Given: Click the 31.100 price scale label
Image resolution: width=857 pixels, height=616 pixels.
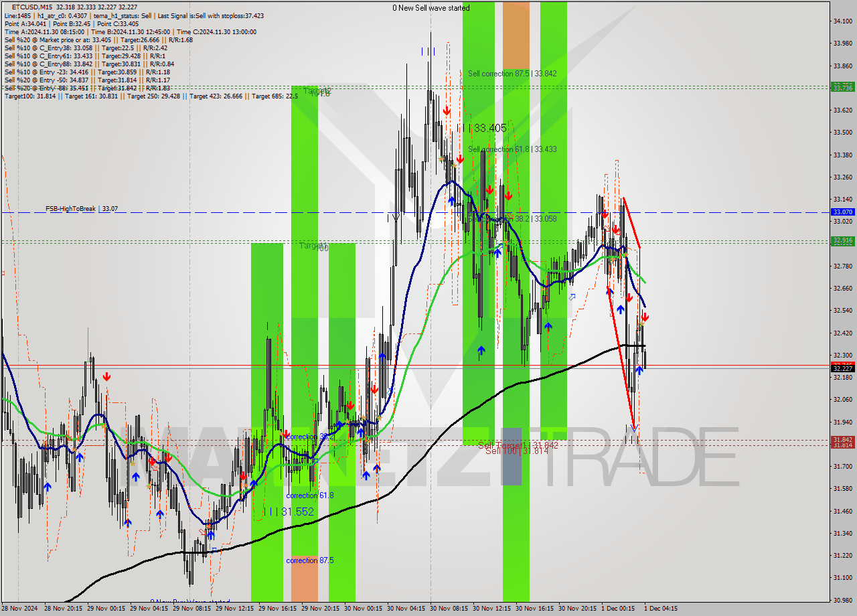Looking at the screenshot, I should (842, 577).
